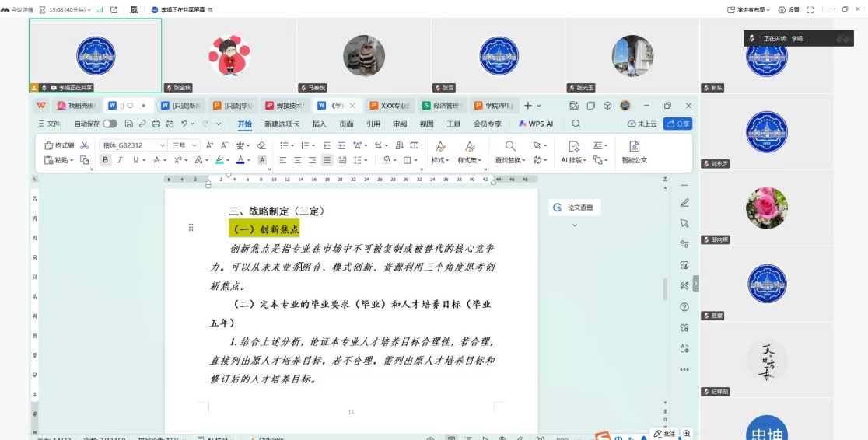Switch to the 插入 ribbon tab
This screenshot has width=868, height=440.
point(319,124)
